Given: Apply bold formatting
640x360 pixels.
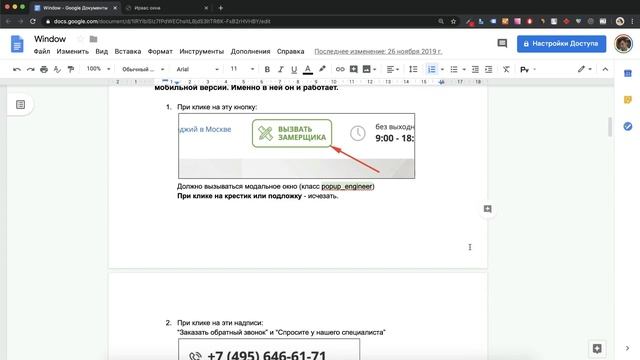Looking at the screenshot, I should pyautogui.click(x=267, y=69).
